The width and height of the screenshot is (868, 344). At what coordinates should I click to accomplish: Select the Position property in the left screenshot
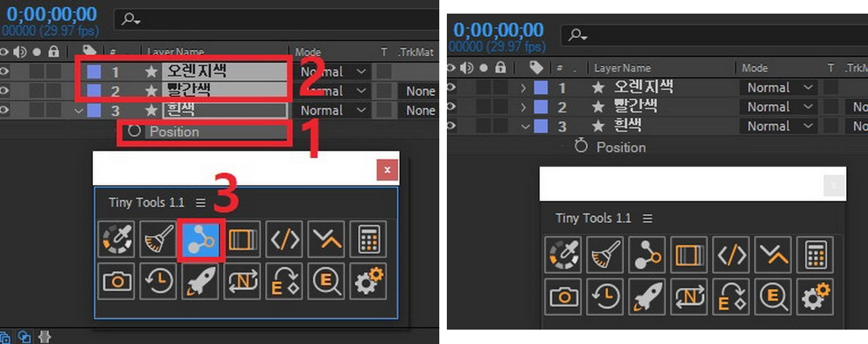174,132
